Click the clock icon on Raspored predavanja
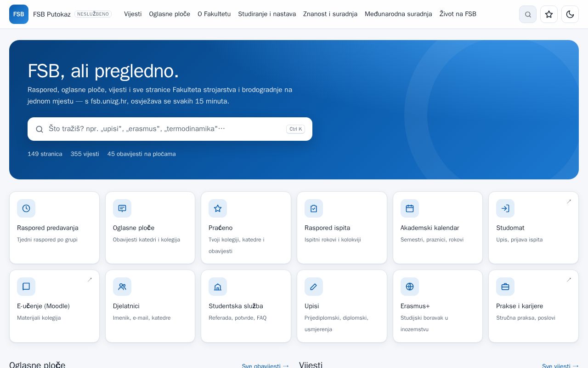Image resolution: width=588 pixels, height=368 pixels. (26, 208)
